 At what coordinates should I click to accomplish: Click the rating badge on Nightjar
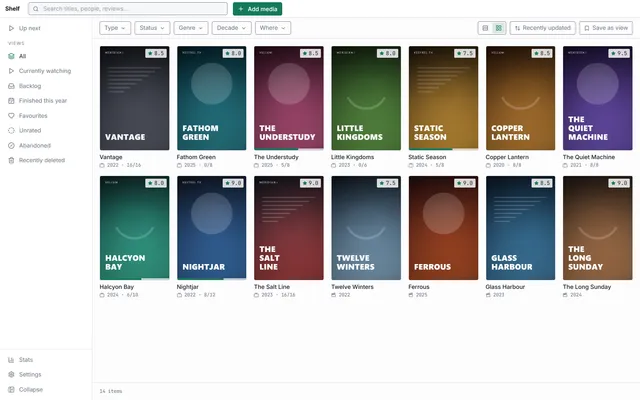coord(233,183)
